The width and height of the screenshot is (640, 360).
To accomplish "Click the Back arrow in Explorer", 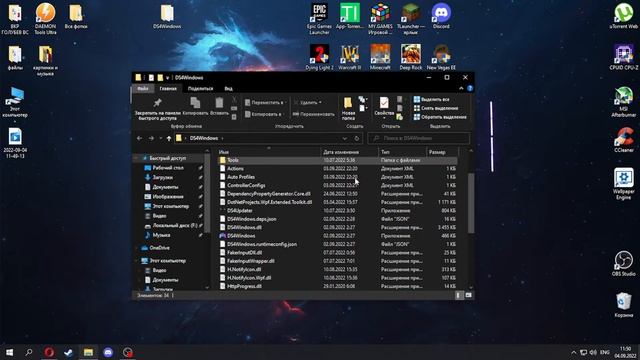I will [x=140, y=138].
